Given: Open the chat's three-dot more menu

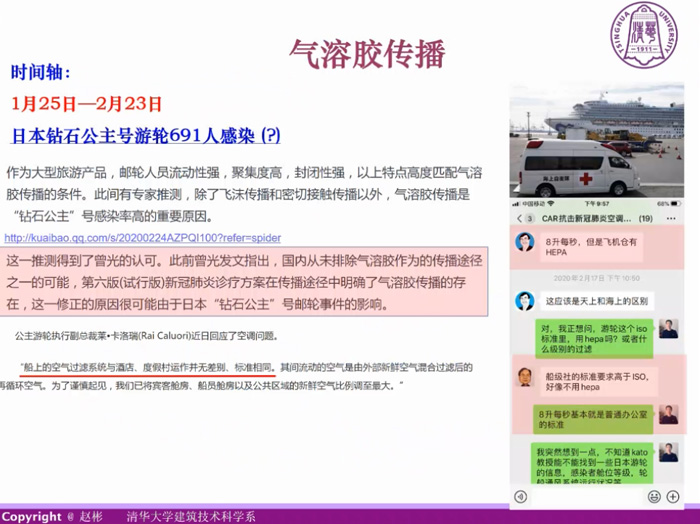Looking at the screenshot, I should tap(671, 218).
